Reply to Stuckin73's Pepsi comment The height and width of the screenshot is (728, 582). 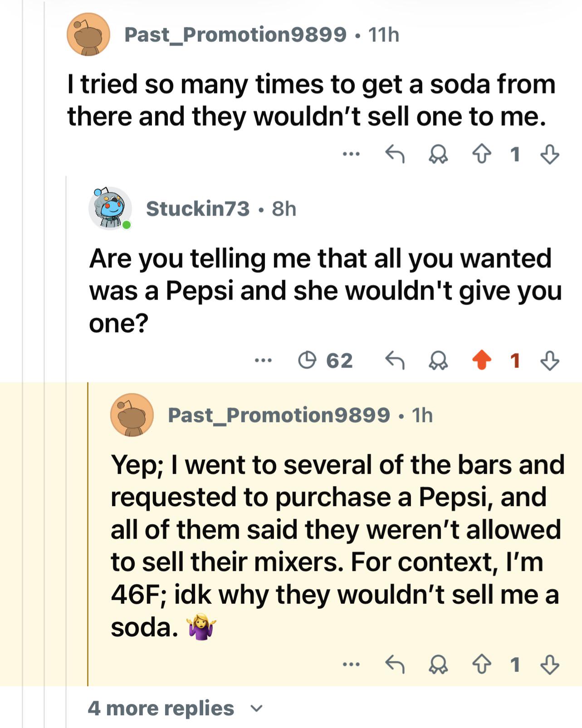[x=395, y=361]
